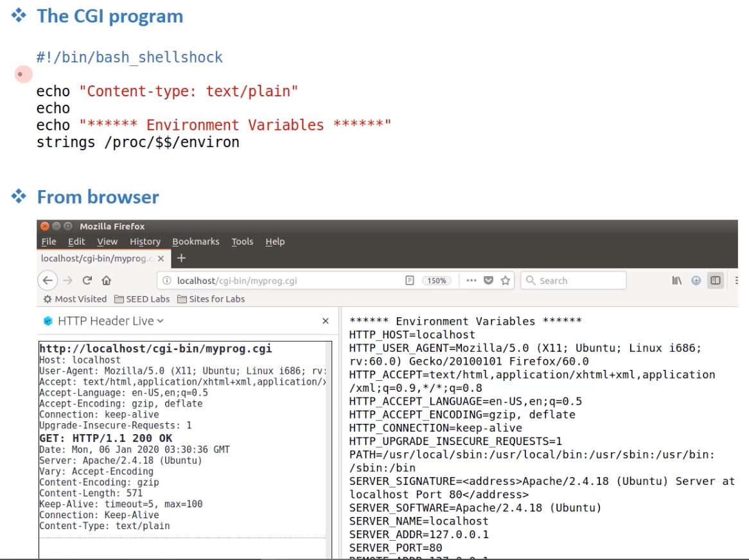Click the 'From browser' heading
Screen dimensions: 749x560
(98, 197)
